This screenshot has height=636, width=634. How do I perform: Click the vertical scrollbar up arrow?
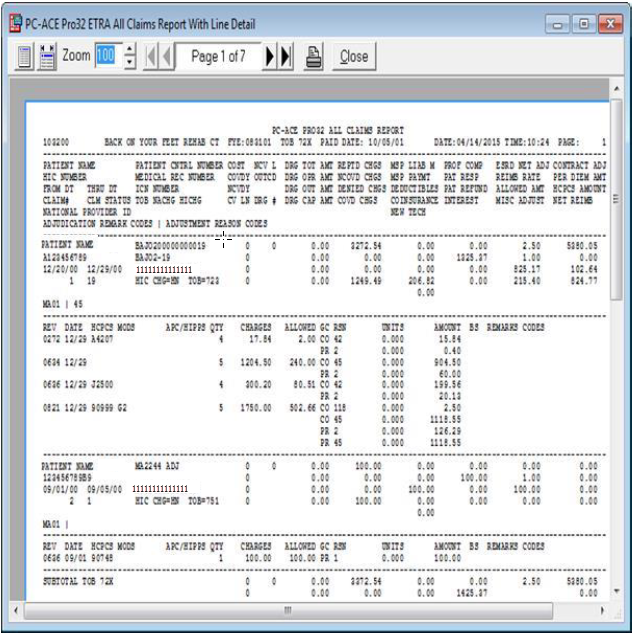tap(616, 89)
